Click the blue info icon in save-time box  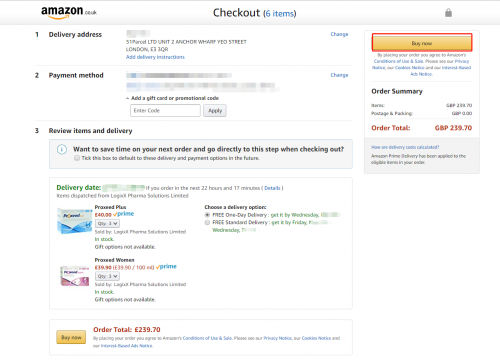62,149
